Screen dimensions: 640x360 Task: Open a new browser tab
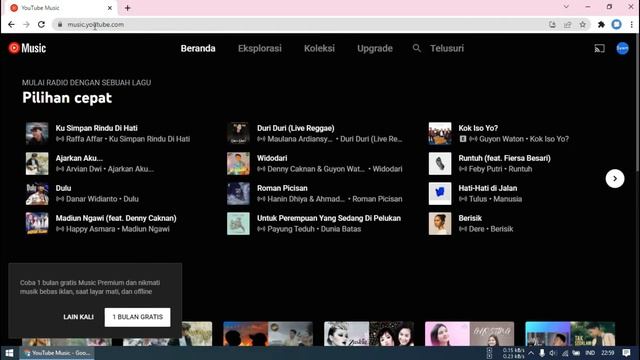[127, 8]
